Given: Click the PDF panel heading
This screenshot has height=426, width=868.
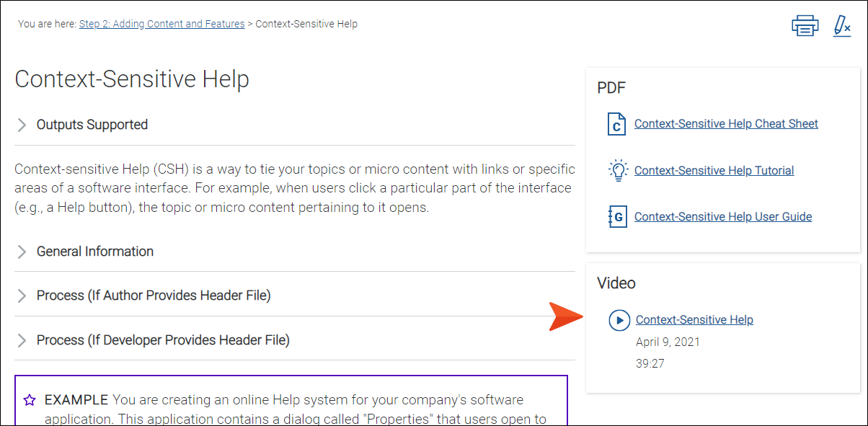Looking at the screenshot, I should point(611,88).
